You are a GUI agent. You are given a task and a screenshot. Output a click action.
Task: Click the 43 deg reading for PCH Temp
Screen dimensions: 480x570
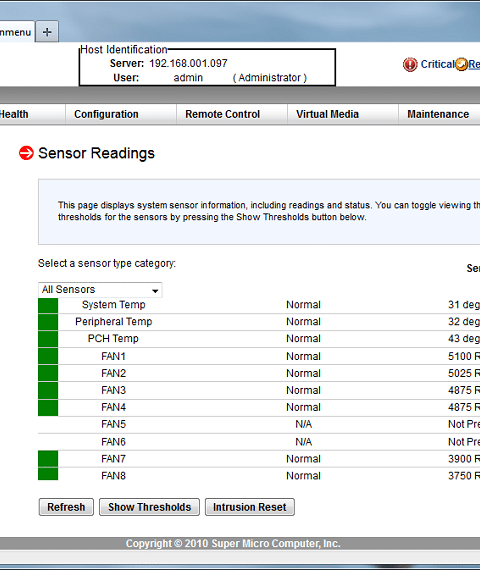pyautogui.click(x=464, y=339)
